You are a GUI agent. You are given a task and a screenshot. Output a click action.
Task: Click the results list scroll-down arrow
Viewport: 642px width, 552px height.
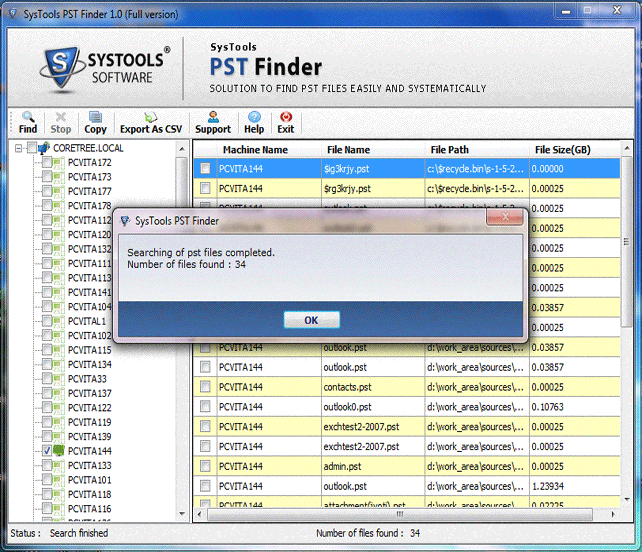click(626, 499)
